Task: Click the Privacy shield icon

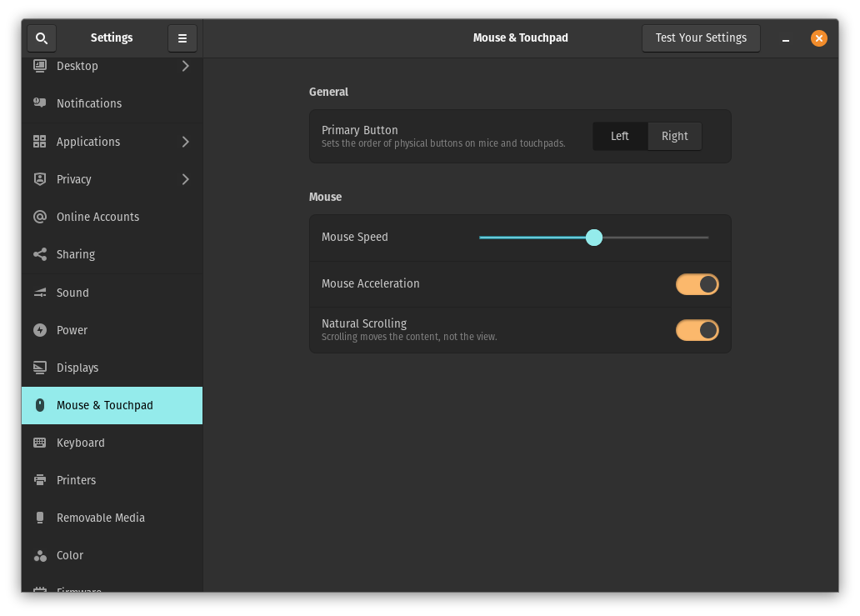Action: 39,179
